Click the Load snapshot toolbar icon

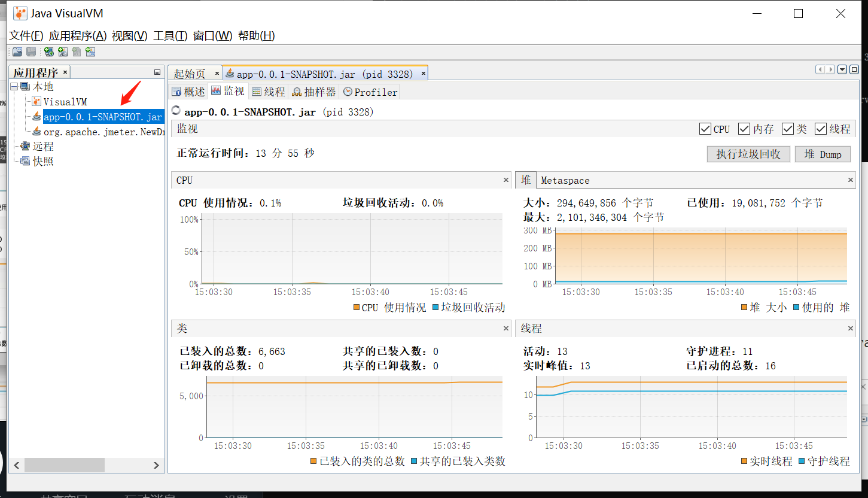coord(17,52)
